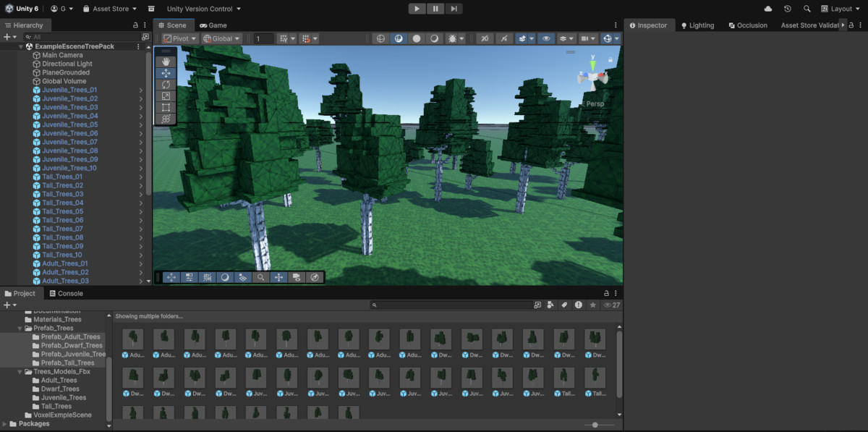This screenshot has height=432, width=868.
Task: Select the Rotate tool in the Scene toolbar
Action: point(166,84)
